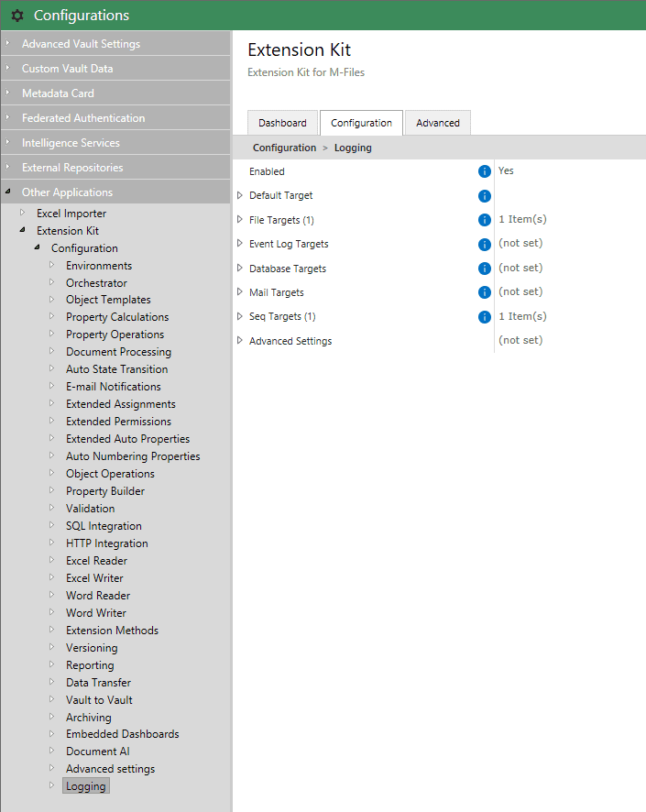Click the Mail Targets info icon
The image size is (646, 812).
point(485,292)
